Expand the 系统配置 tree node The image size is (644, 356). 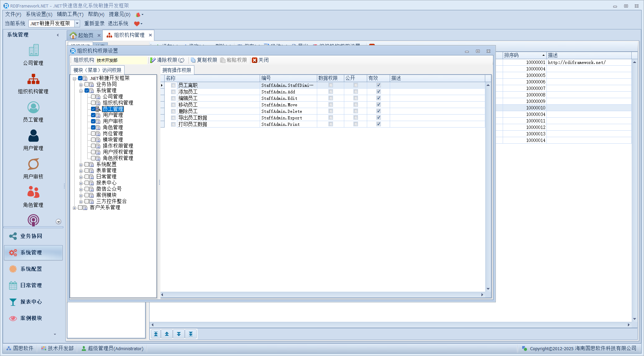pos(81,165)
